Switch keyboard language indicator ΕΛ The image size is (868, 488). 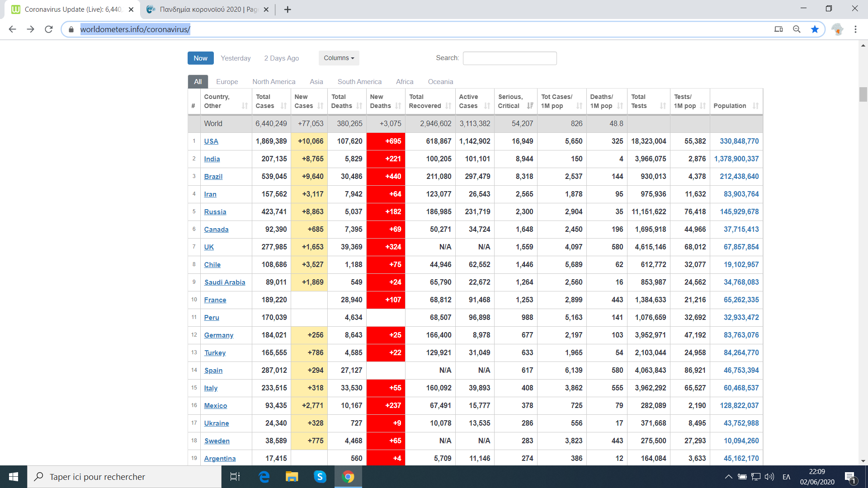786,477
